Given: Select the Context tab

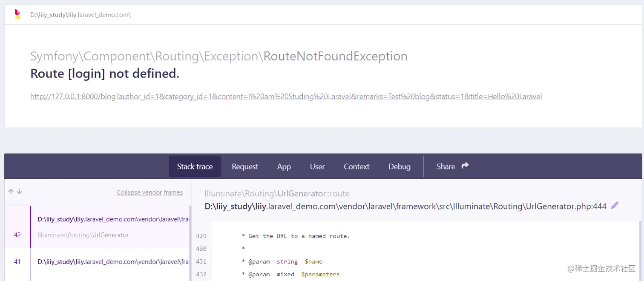Looking at the screenshot, I should [x=356, y=166].
